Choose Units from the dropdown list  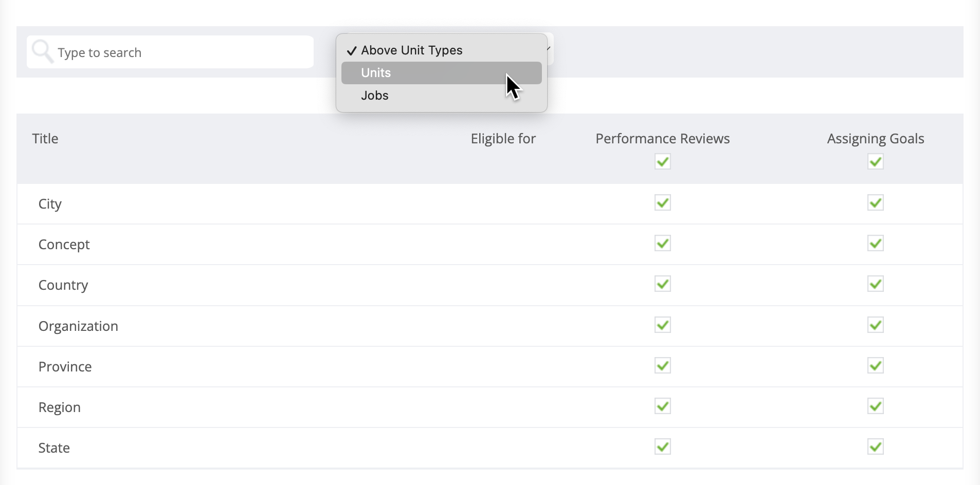[x=441, y=73]
